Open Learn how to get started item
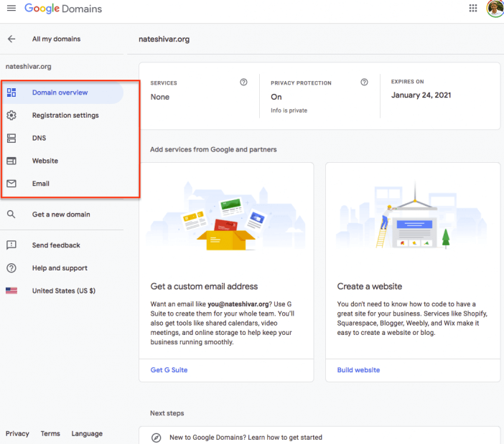 (246, 438)
